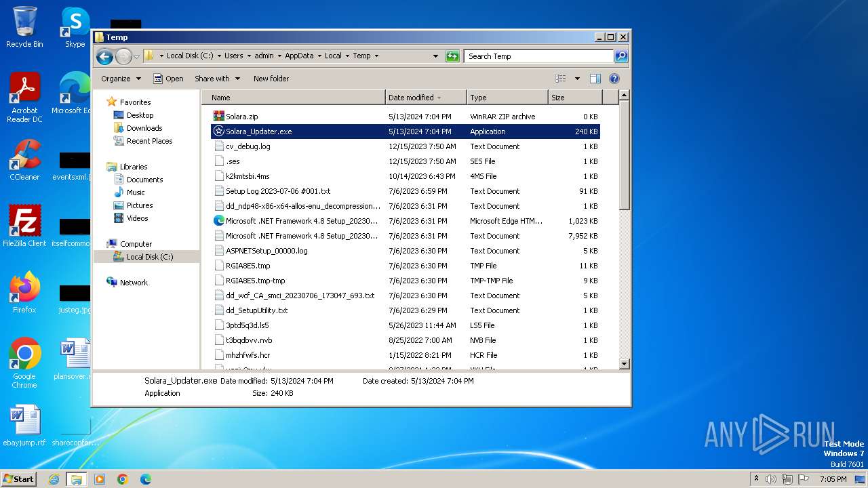868x488 pixels.
Task: Open CCleaner desktop shortcut
Action: tap(24, 160)
